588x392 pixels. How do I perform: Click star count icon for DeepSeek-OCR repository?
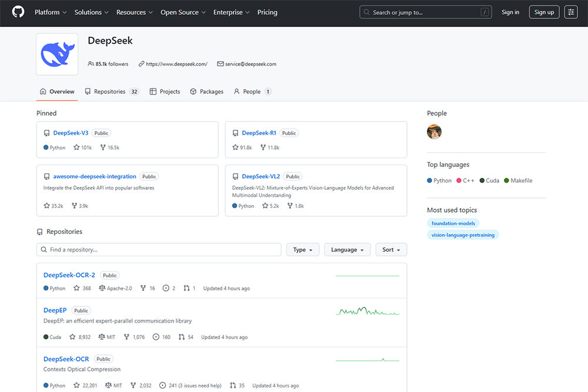(x=76, y=386)
